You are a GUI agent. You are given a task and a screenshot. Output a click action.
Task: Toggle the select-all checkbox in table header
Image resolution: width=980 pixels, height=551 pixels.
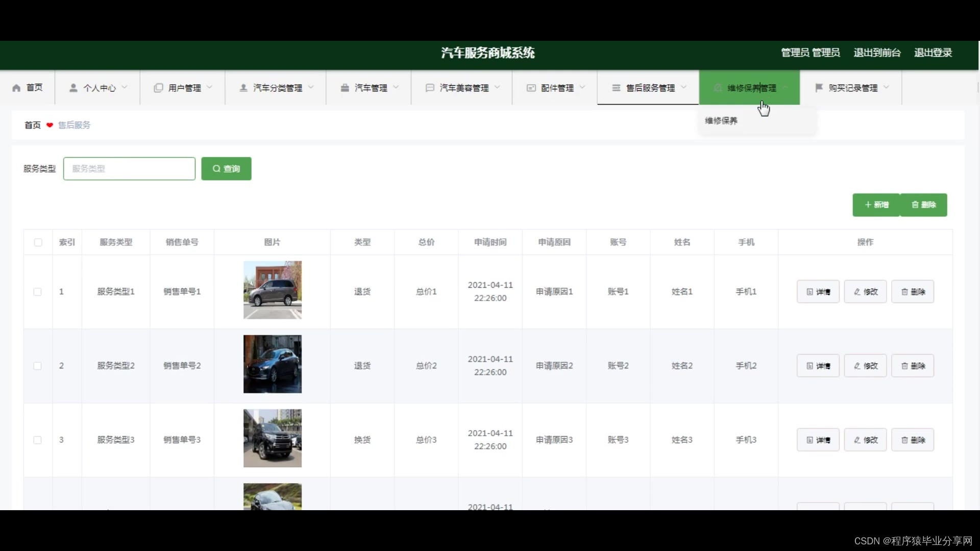(38, 242)
